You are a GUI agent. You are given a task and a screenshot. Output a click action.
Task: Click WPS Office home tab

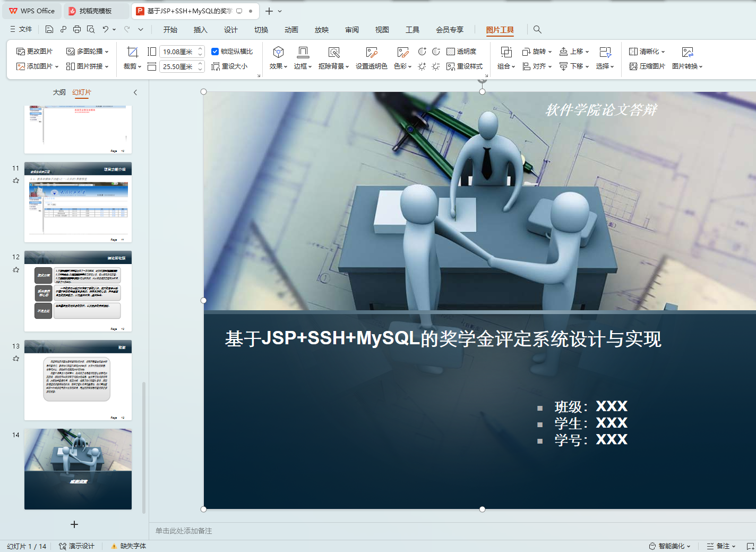point(32,11)
